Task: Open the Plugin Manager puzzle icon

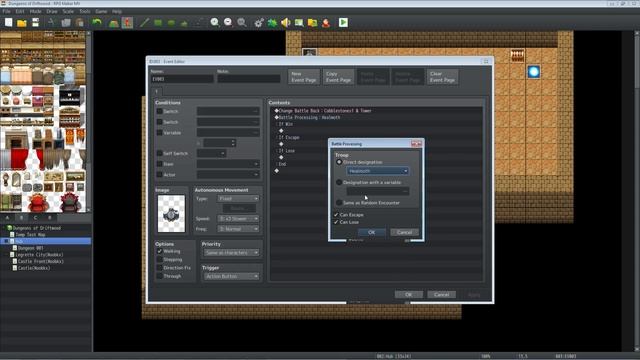Action: click(x=272, y=22)
